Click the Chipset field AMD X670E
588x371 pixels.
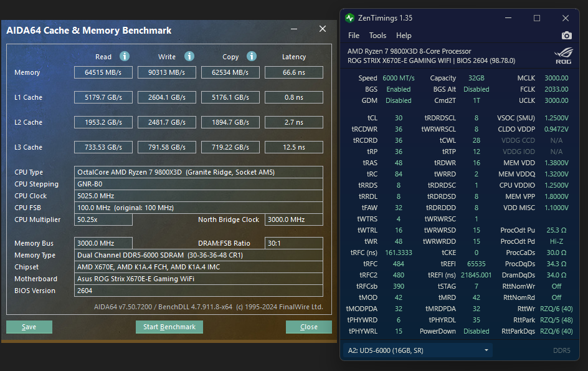point(198,267)
